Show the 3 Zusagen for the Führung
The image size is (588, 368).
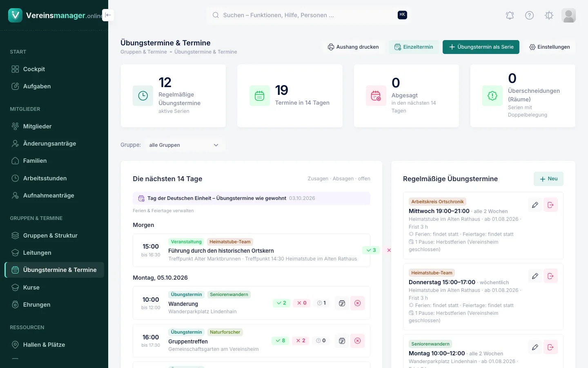pyautogui.click(x=371, y=250)
